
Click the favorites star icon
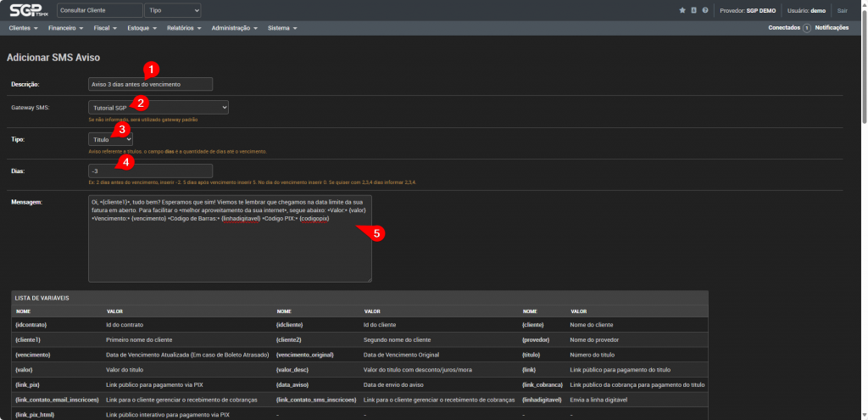pyautogui.click(x=682, y=10)
